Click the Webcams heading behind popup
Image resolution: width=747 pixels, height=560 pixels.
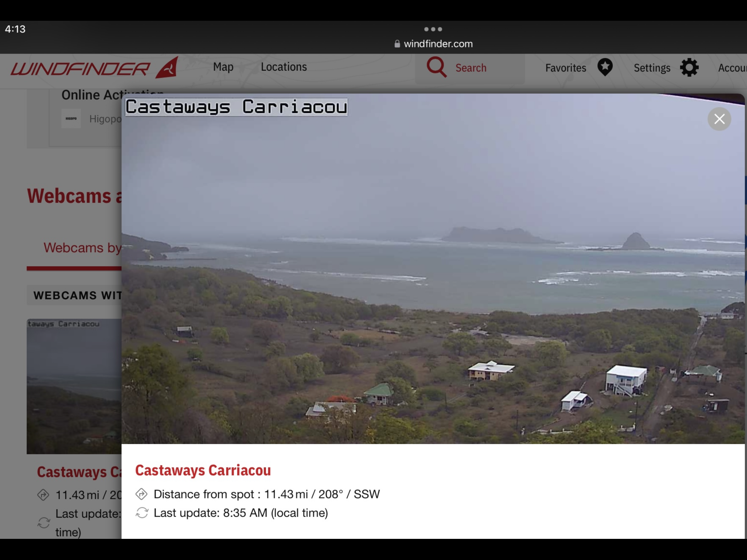(x=74, y=196)
